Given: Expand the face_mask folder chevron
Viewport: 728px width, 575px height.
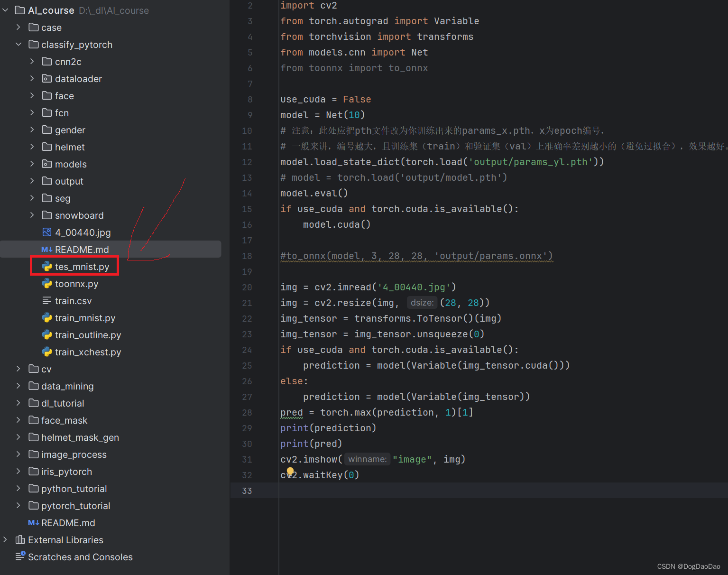Looking at the screenshot, I should [x=18, y=420].
